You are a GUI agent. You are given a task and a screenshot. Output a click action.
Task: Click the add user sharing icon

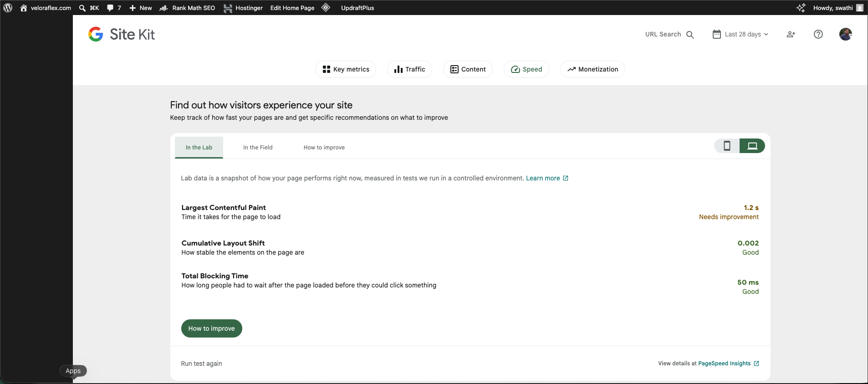click(791, 34)
